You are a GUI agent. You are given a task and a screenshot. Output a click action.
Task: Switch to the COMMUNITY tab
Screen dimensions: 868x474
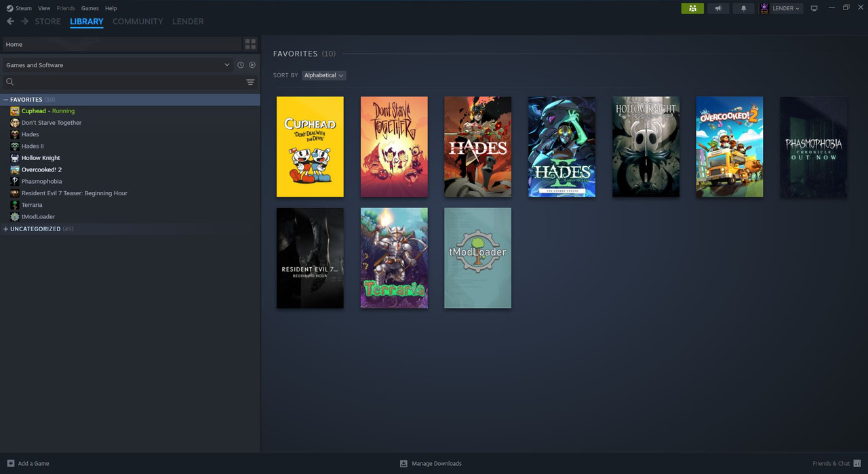point(138,22)
